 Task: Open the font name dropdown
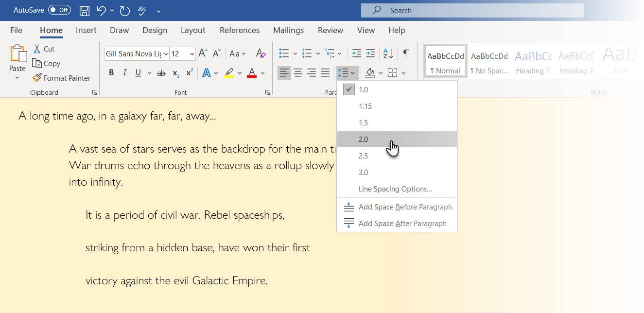166,54
